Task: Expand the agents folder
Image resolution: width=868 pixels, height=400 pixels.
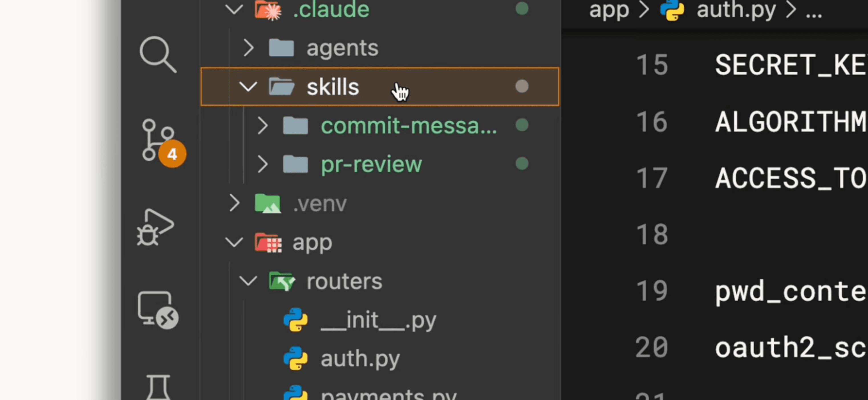Action: click(x=248, y=48)
